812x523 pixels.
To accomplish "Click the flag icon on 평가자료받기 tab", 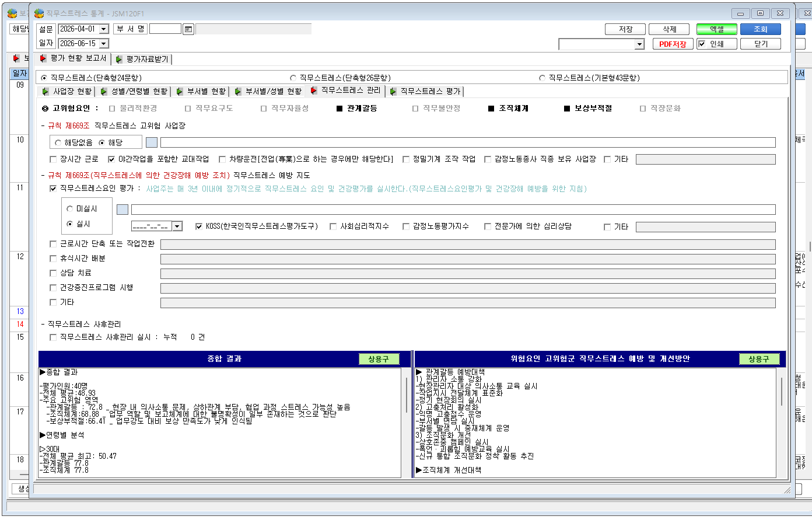I will click(x=119, y=59).
